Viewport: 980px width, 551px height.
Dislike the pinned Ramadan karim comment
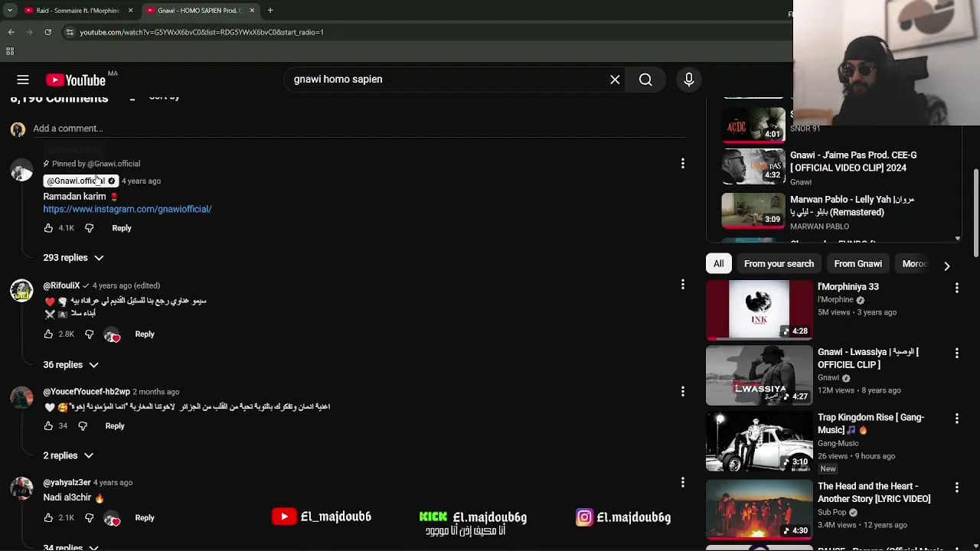point(89,228)
